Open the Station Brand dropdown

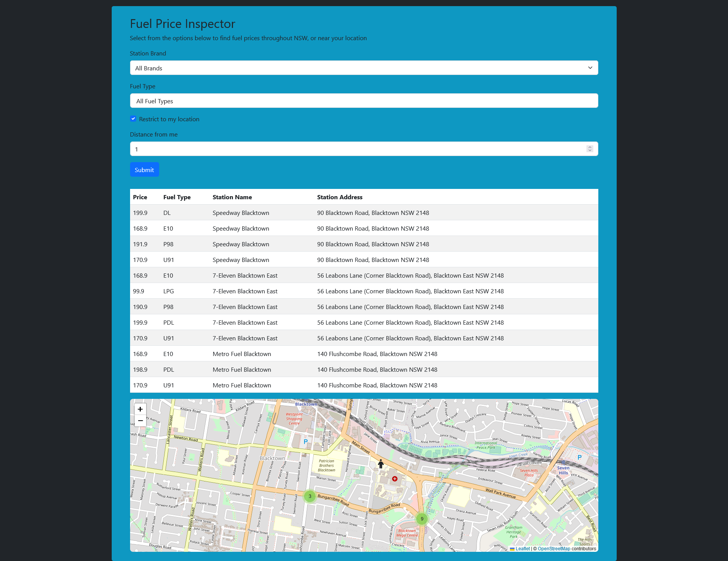point(364,68)
